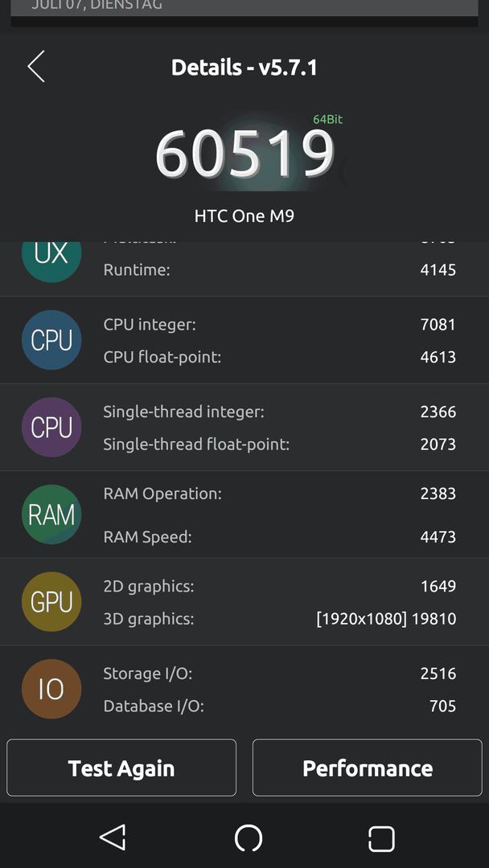Tap the 64Bit green label
Viewport: 489px width, 868px height.
(328, 119)
